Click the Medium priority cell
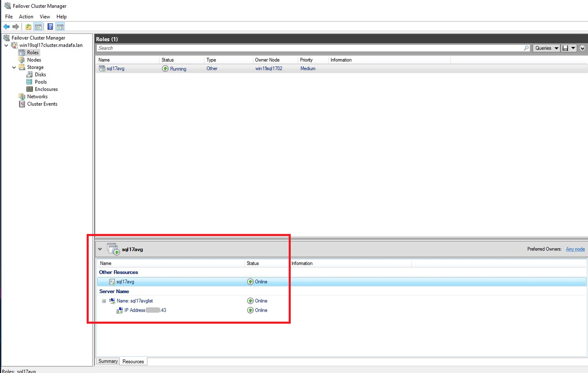The width and height of the screenshot is (588, 373). click(x=308, y=68)
